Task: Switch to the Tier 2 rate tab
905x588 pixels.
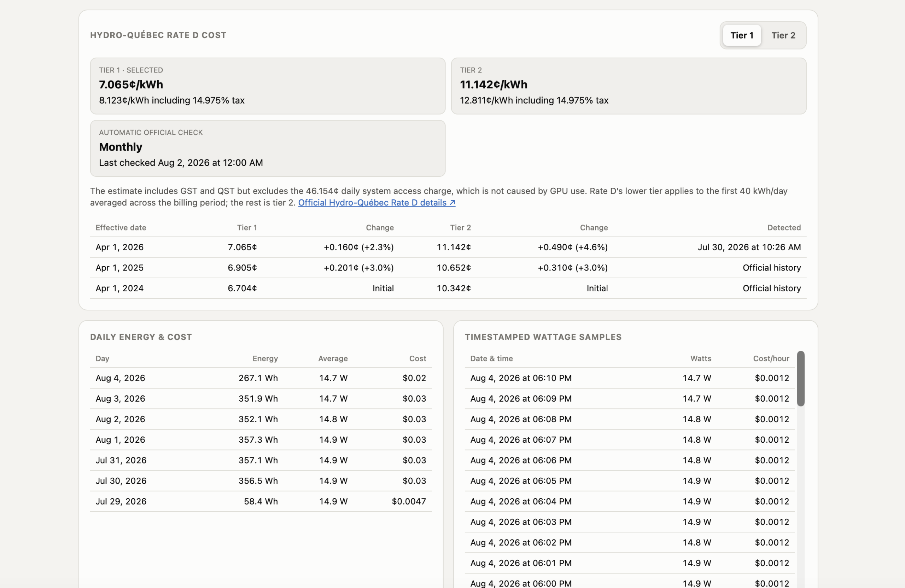Action: point(783,35)
